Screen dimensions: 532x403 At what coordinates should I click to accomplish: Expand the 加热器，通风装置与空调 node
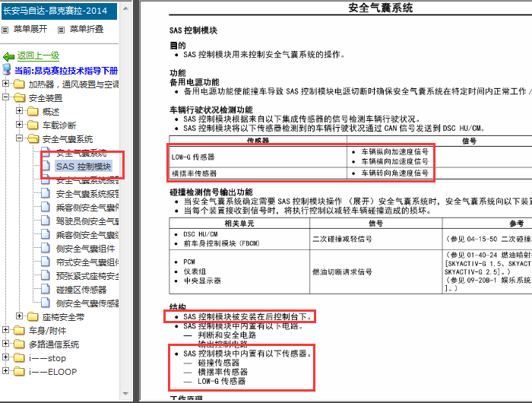tap(5, 83)
